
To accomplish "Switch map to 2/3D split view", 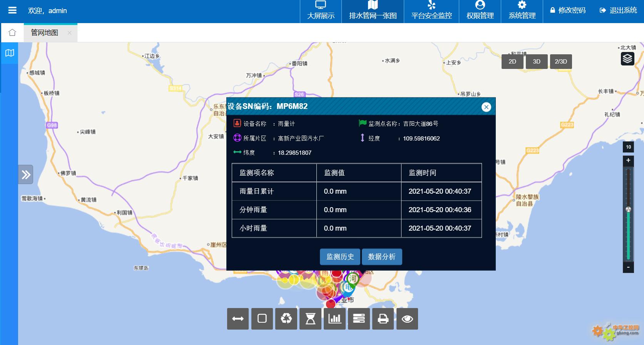I will coord(561,62).
